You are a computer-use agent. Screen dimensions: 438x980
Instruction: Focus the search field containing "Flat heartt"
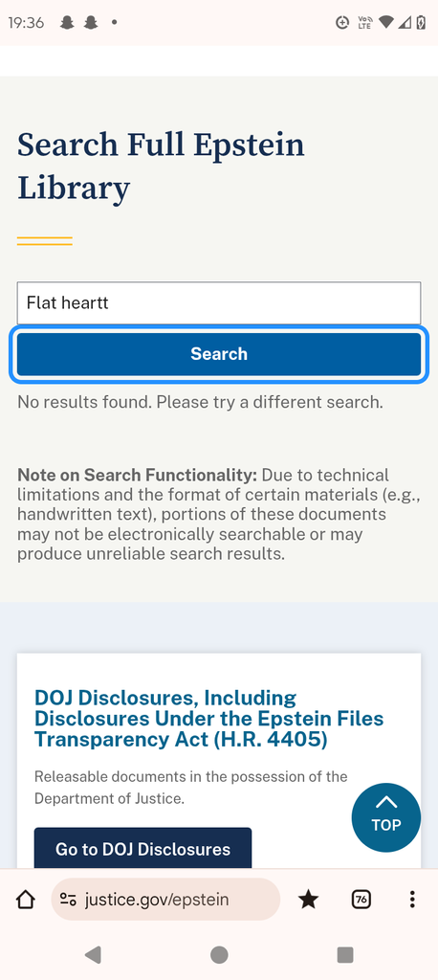[219, 303]
